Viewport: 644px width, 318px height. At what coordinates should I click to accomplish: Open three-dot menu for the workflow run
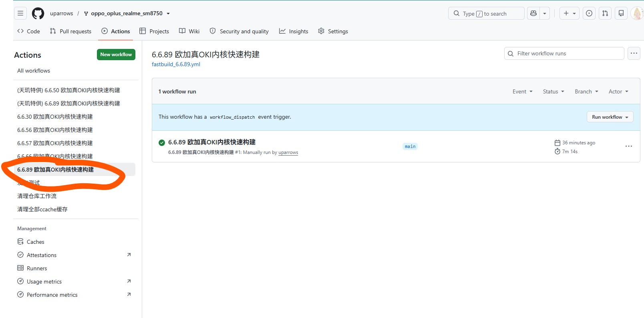pos(629,146)
